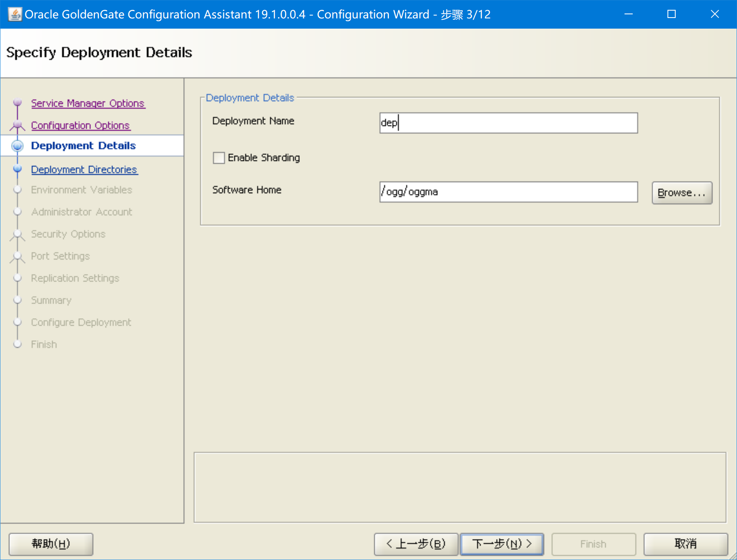Click the Deployment Details step bullet
This screenshot has height=560, width=737.
coord(18,146)
